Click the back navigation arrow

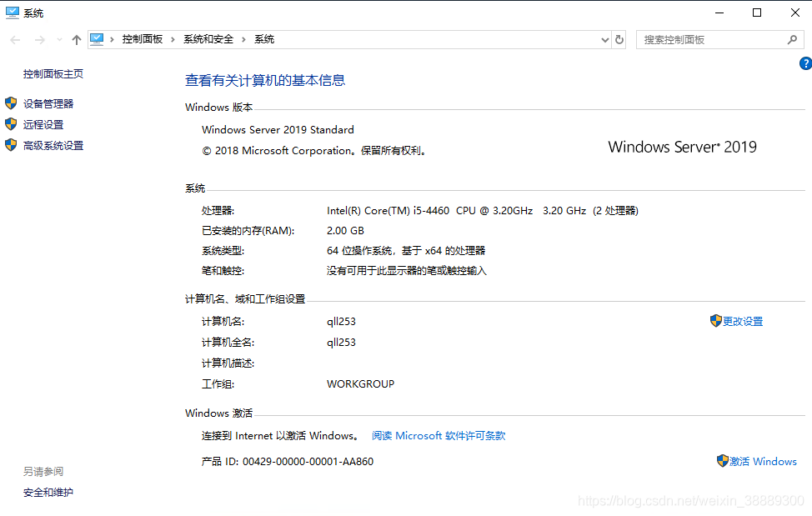coord(15,39)
